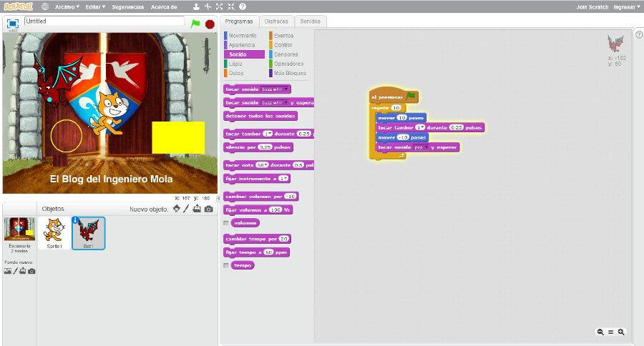Open the Archivo menu
Viewport: 644px width, 346px height.
tap(67, 7)
